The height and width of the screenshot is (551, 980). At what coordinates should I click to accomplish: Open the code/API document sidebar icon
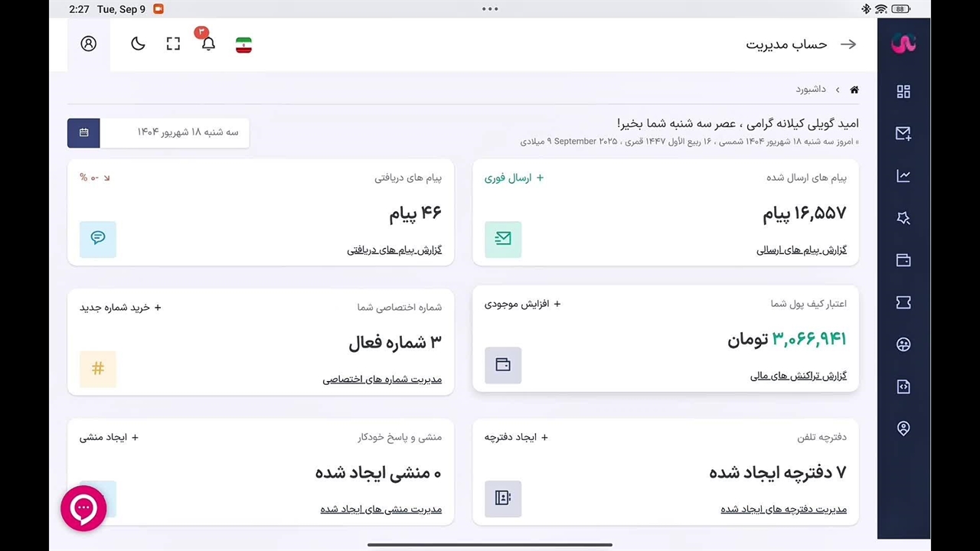pos(903,386)
